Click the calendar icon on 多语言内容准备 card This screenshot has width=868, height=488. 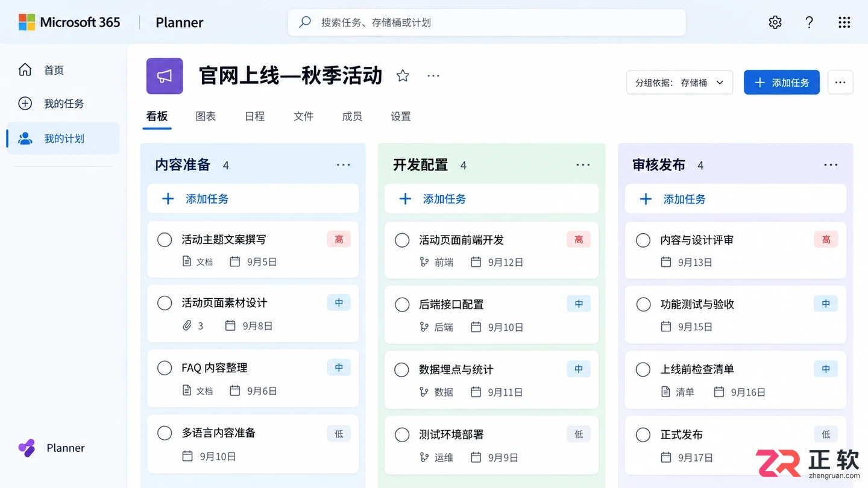tap(187, 456)
